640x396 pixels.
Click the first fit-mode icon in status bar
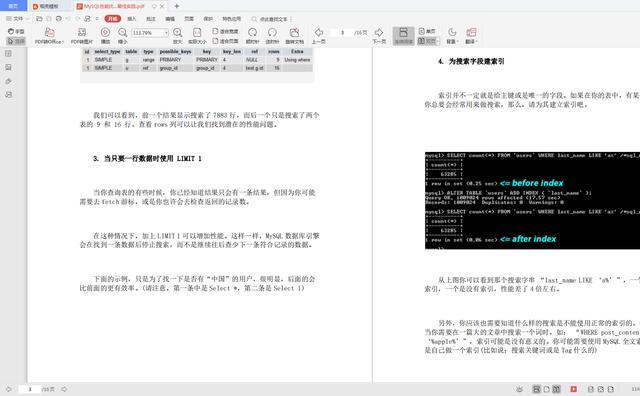tap(591, 389)
